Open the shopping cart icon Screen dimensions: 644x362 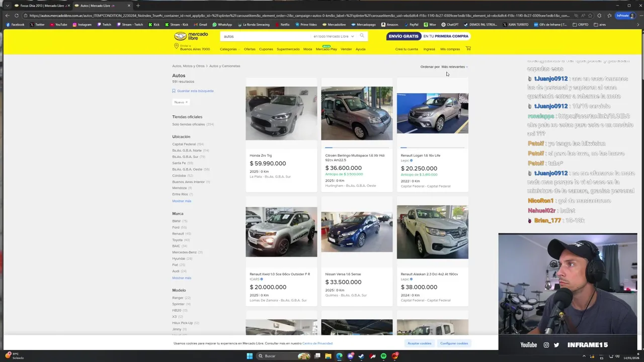pyautogui.click(x=468, y=49)
